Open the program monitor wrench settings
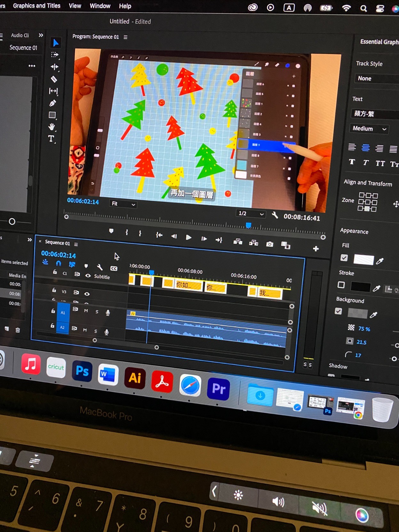Screen dimensions: 399x532 tap(275, 215)
